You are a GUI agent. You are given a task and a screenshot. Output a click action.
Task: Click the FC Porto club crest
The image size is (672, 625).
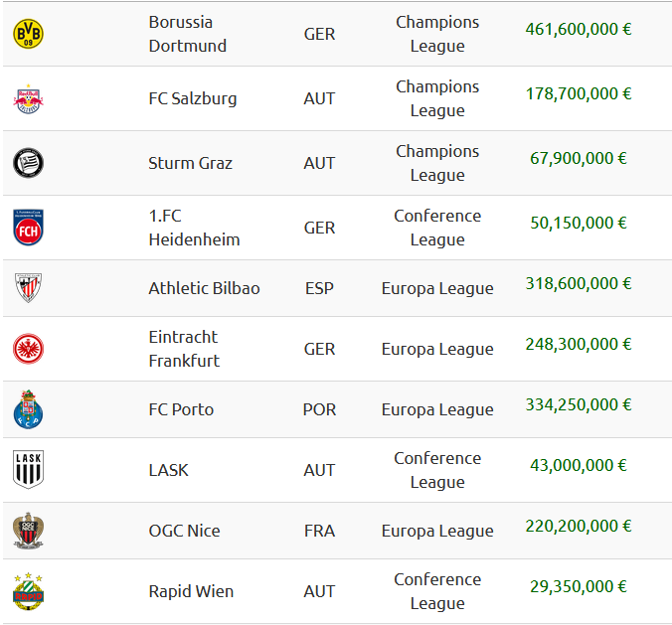pyautogui.click(x=28, y=409)
